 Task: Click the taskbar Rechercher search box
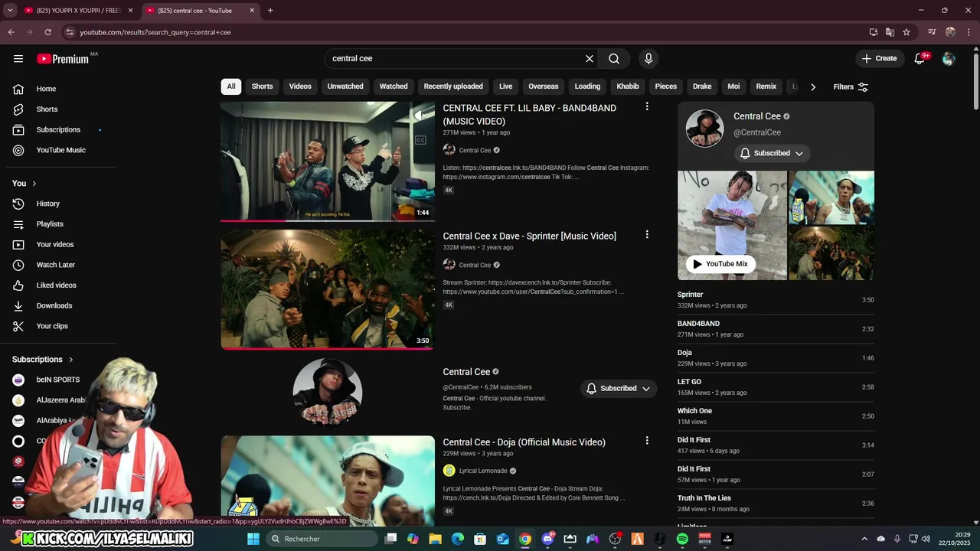(322, 539)
